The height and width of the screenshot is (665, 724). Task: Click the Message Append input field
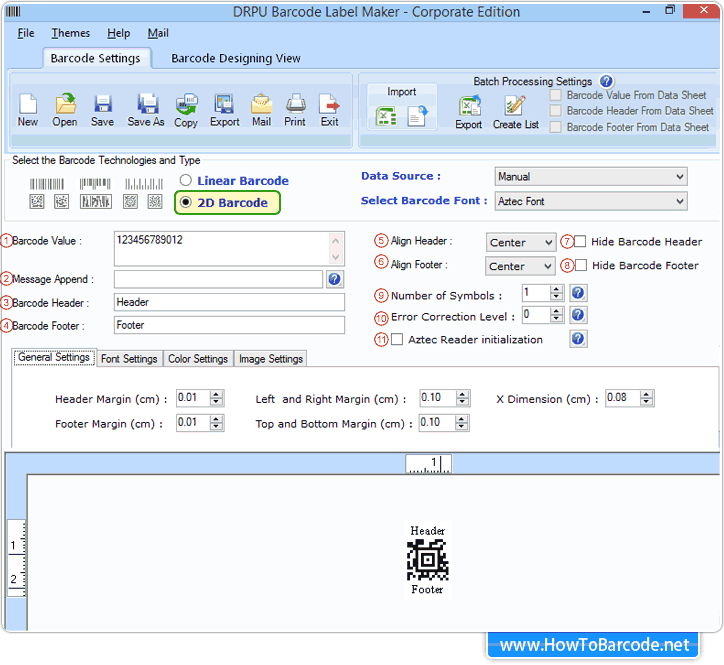218,279
